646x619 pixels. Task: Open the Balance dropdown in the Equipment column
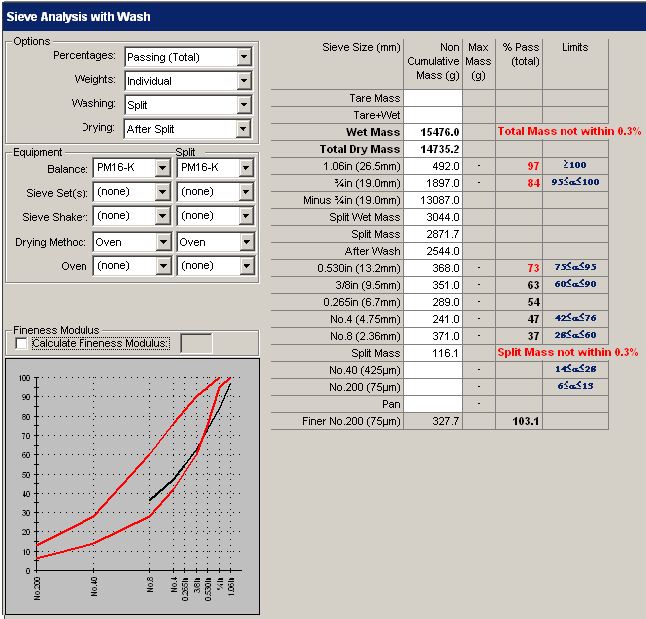[164, 168]
